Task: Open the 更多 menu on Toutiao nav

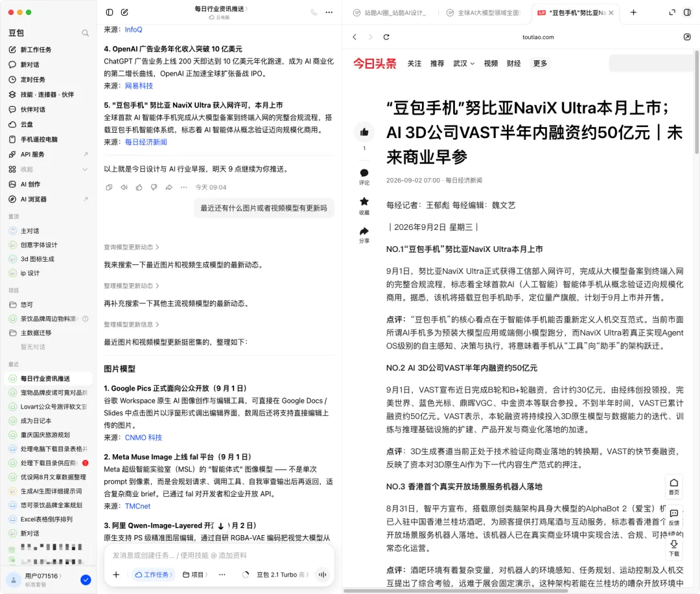Action: click(540, 63)
